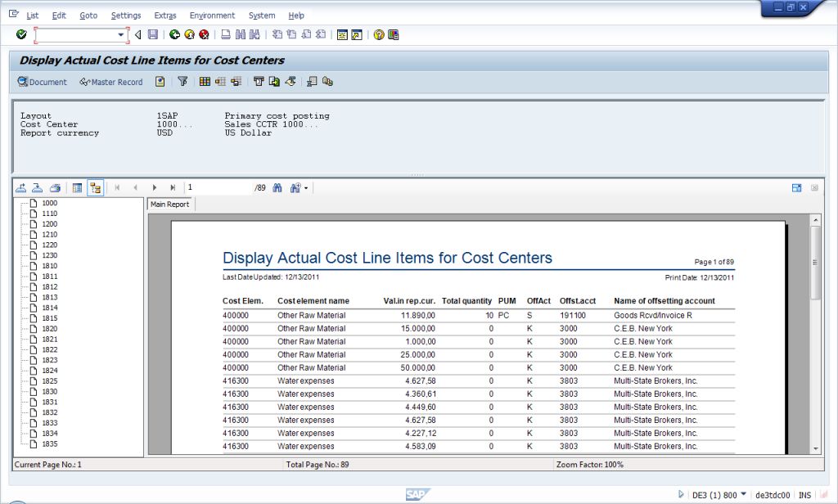
Task: Select group tree node 1110
Action: click(x=50, y=214)
